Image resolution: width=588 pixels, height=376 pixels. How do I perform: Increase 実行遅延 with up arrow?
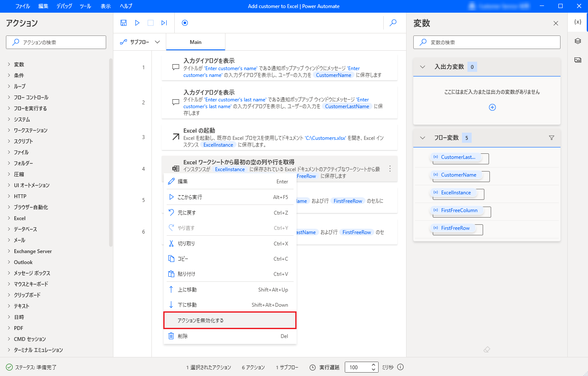[373, 365]
